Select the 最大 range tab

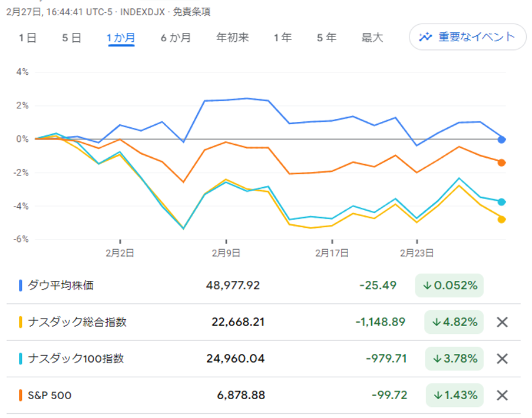coord(372,38)
